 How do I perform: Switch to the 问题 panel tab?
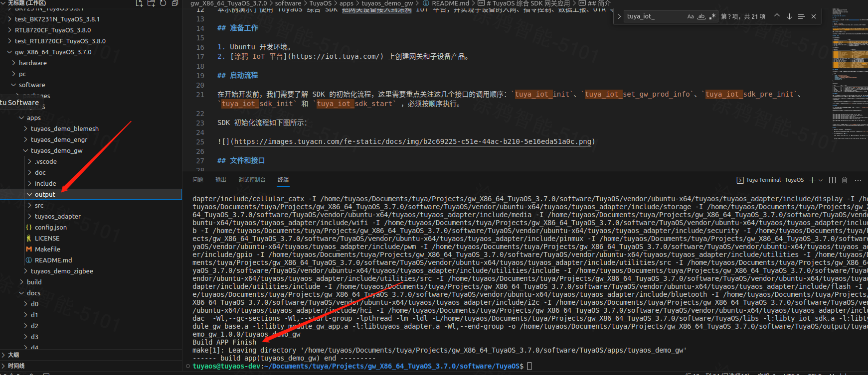(x=198, y=180)
